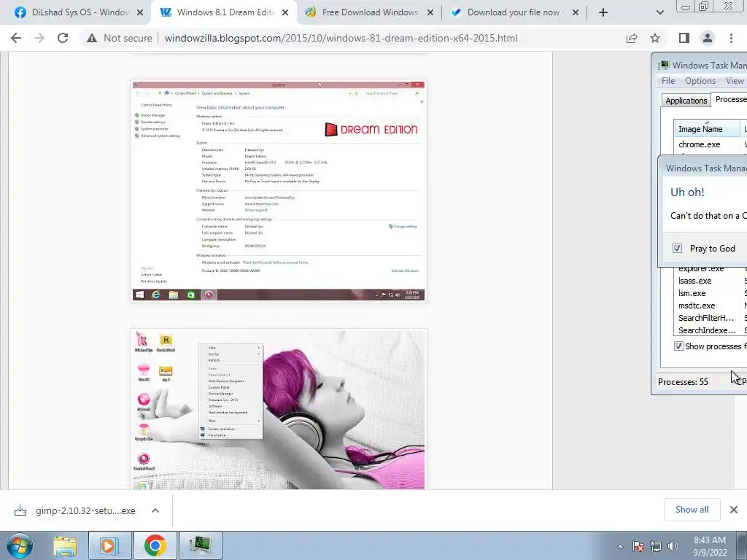Select SearchFilterH... process row
Screen dimensions: 747x560
coord(711,318)
